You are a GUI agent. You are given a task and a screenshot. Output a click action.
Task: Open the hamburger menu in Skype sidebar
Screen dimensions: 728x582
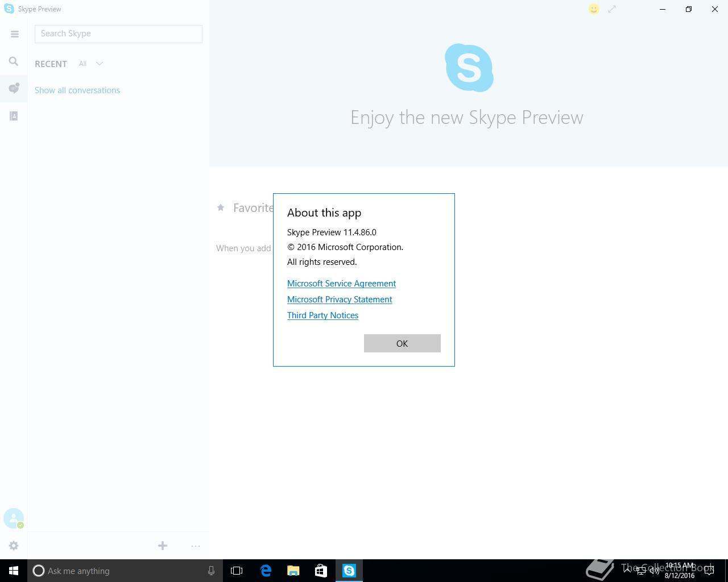coord(15,34)
